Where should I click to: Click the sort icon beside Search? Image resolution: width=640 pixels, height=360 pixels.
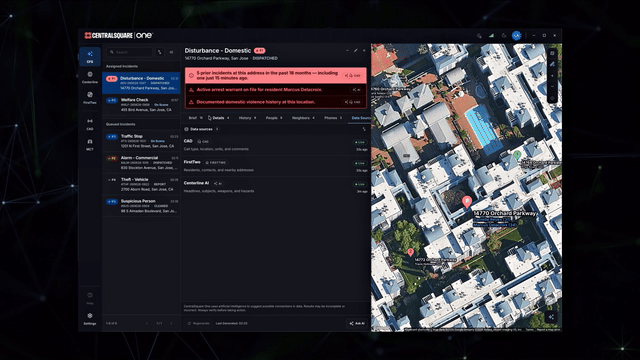click(160, 52)
